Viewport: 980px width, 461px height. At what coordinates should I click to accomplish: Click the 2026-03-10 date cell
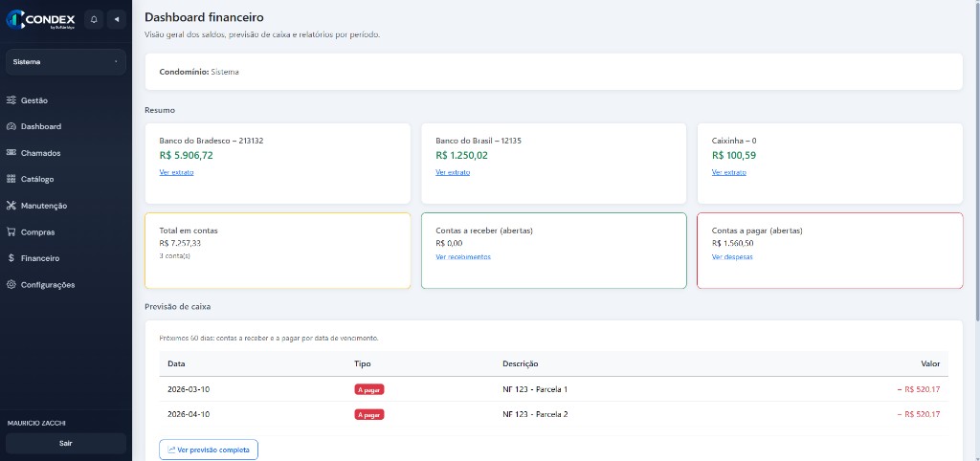(x=189, y=389)
